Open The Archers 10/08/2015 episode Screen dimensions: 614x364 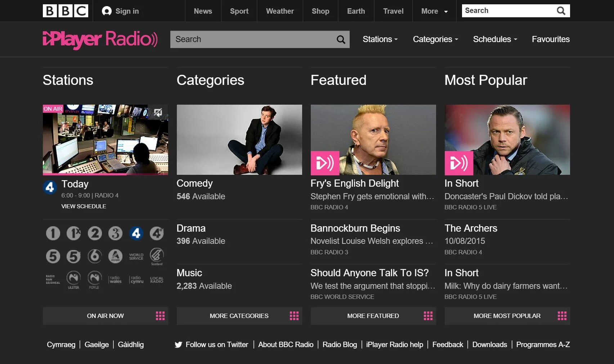(x=471, y=228)
